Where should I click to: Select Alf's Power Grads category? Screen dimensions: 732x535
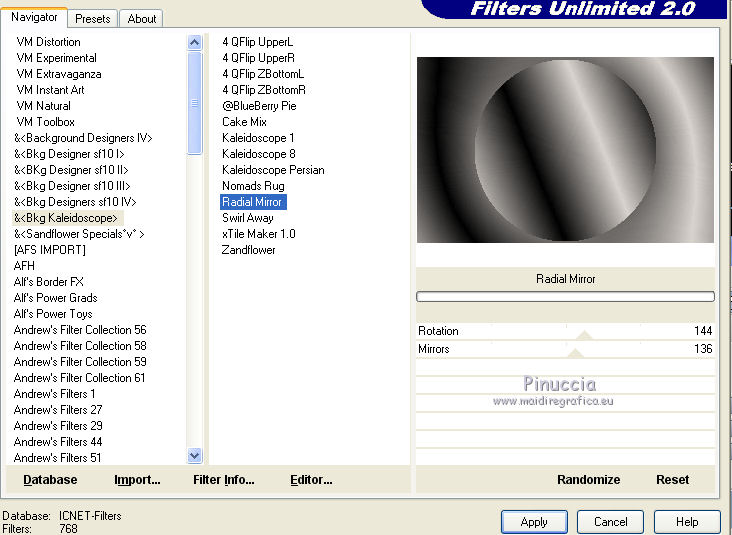pyautogui.click(x=56, y=298)
